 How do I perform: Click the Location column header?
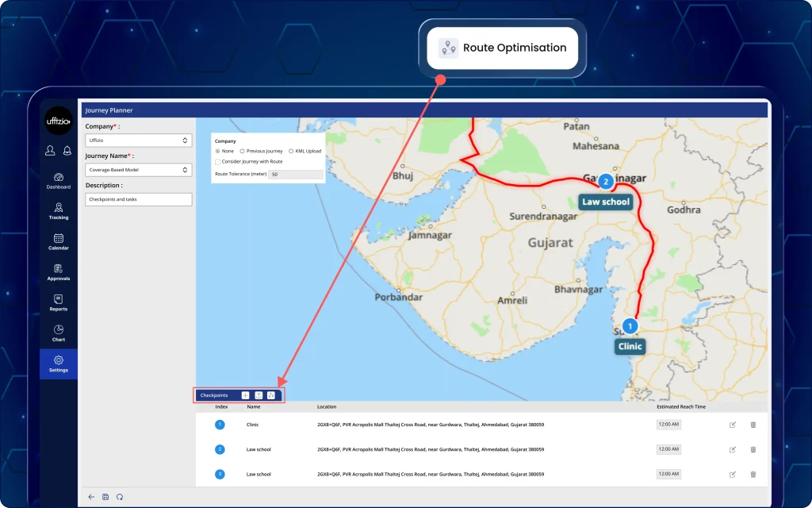click(x=327, y=407)
